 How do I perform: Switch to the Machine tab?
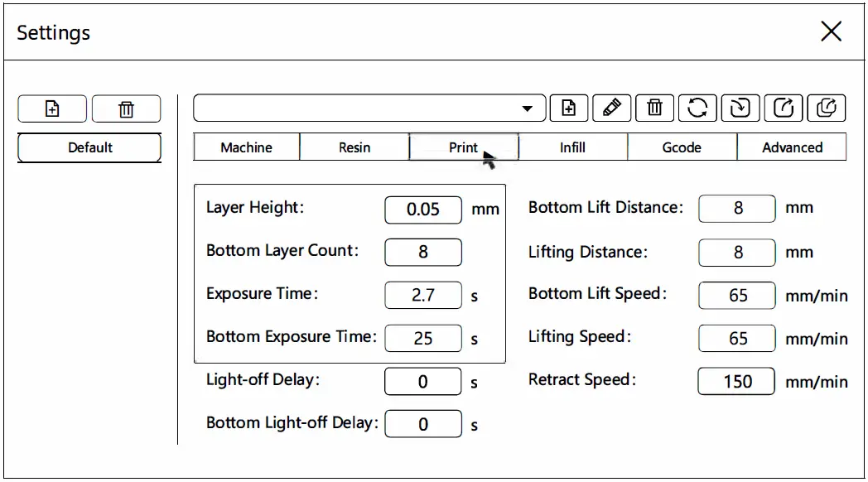(246, 147)
